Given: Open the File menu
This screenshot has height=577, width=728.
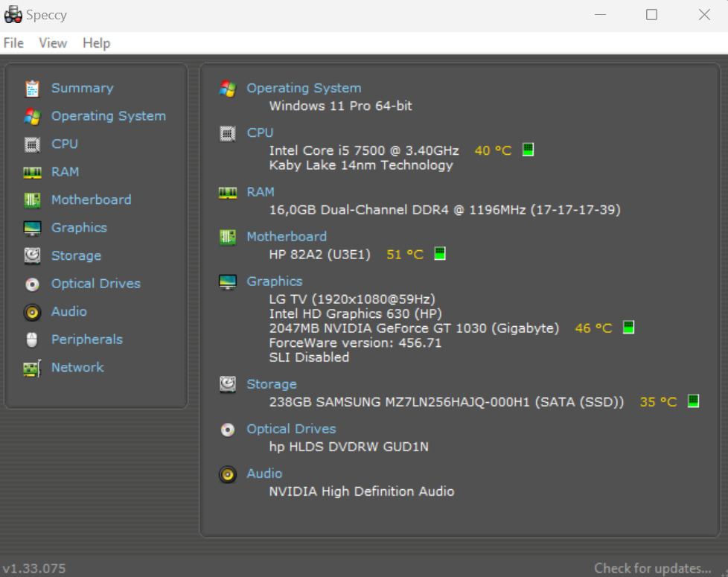Looking at the screenshot, I should click(13, 43).
